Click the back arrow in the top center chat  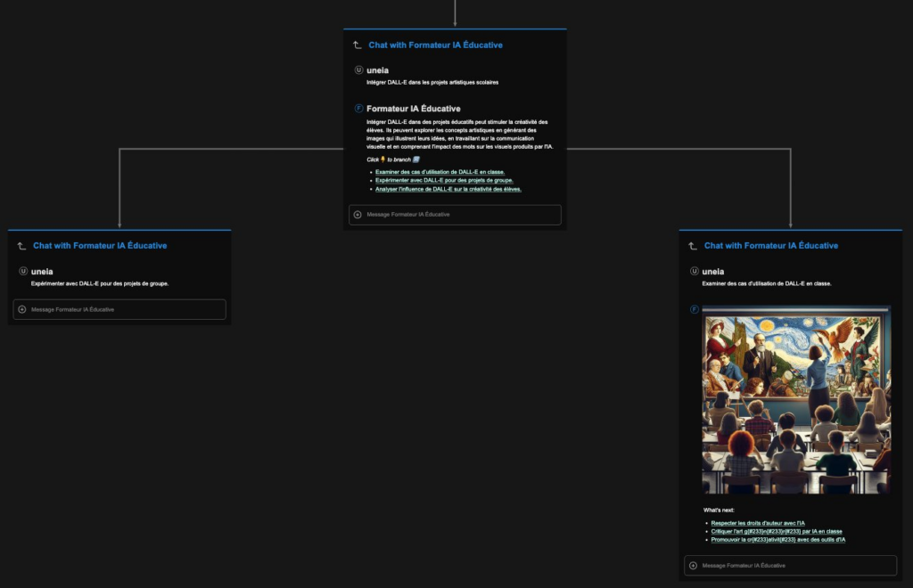pos(358,45)
